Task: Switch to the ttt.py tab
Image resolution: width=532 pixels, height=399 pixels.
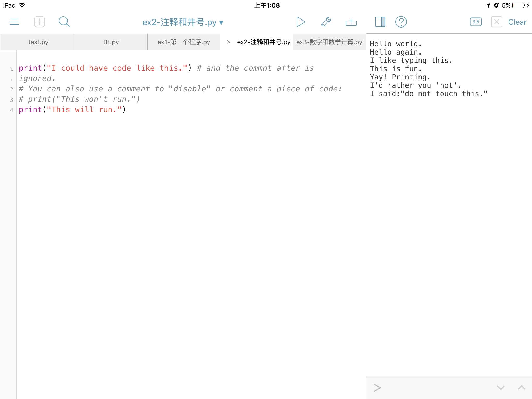Action: pyautogui.click(x=111, y=42)
